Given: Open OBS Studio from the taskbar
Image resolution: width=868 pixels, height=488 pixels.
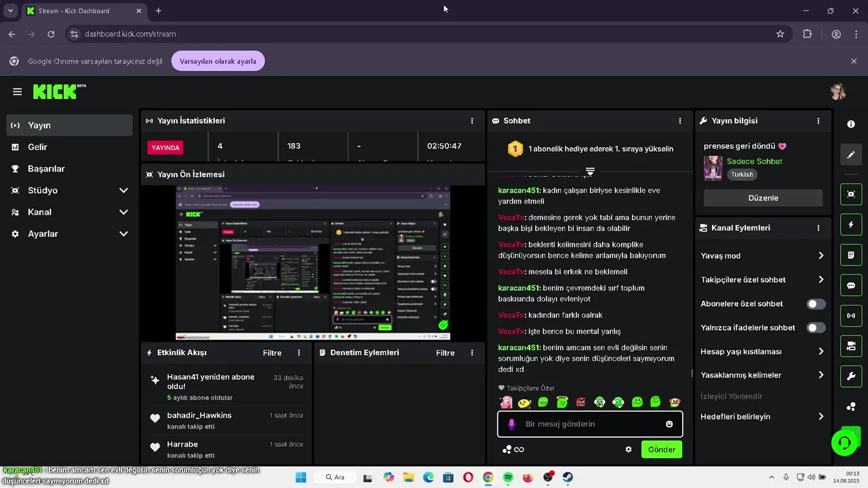Looking at the screenshot, I should pos(548,478).
